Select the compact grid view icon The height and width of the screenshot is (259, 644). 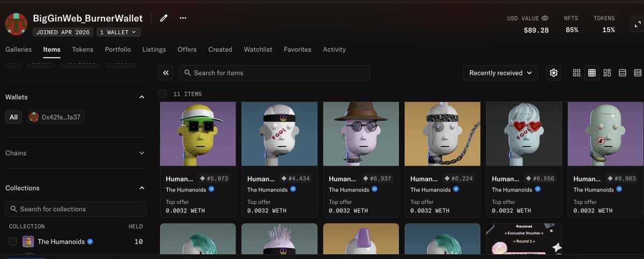click(x=592, y=73)
